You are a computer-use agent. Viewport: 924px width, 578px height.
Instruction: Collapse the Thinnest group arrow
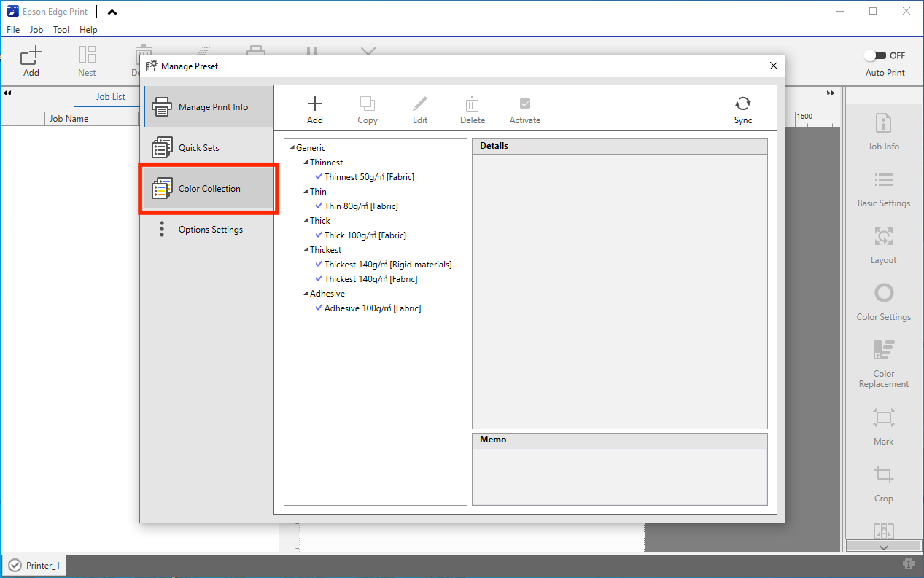point(306,163)
